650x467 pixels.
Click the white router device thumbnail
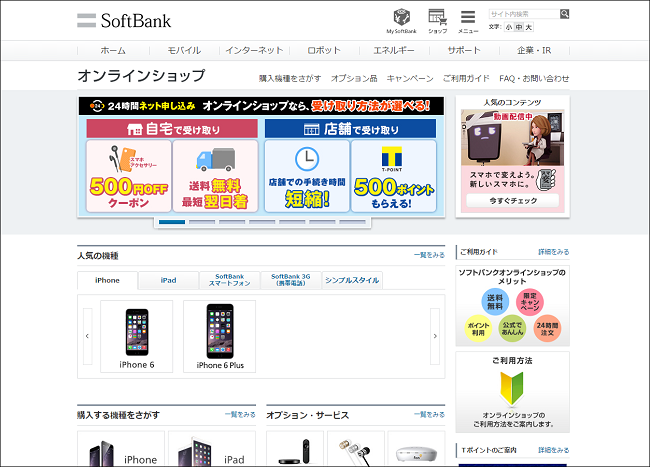[x=416, y=449]
